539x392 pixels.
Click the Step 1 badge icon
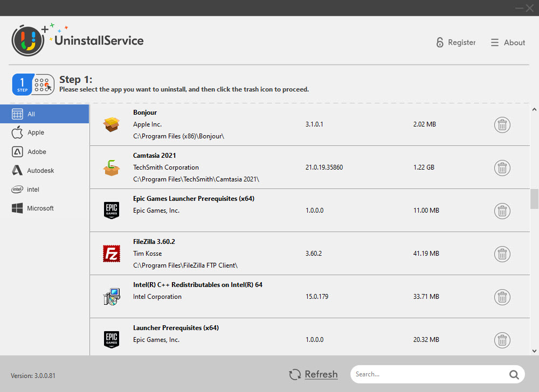[33, 85]
